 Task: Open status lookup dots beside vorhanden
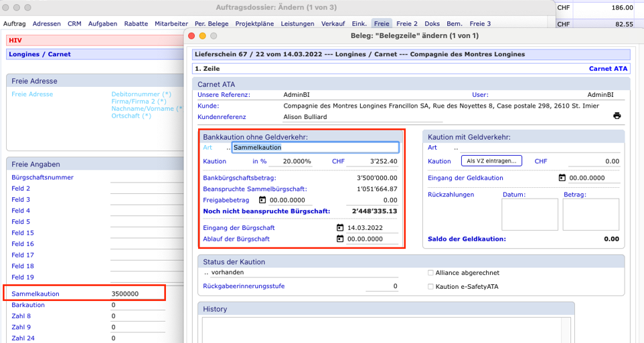206,273
